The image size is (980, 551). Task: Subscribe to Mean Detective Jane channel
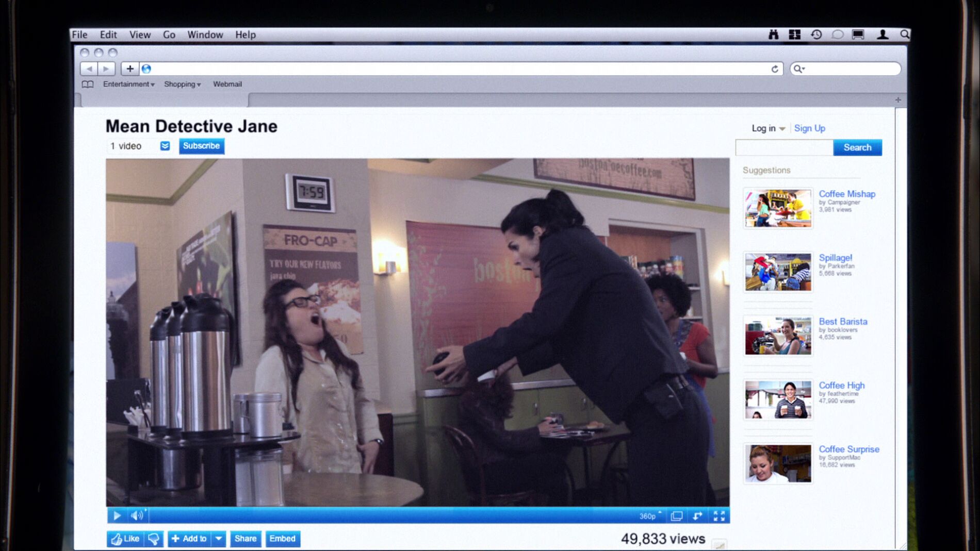(x=201, y=146)
